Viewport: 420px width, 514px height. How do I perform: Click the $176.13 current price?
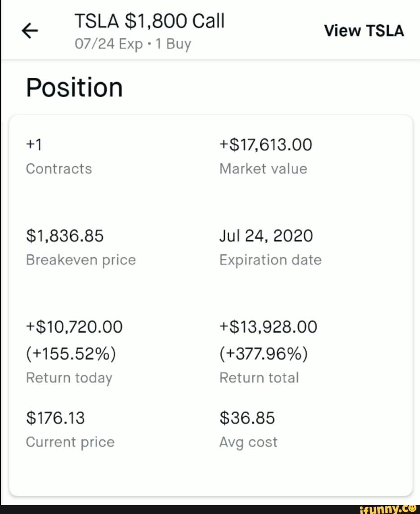(x=55, y=418)
